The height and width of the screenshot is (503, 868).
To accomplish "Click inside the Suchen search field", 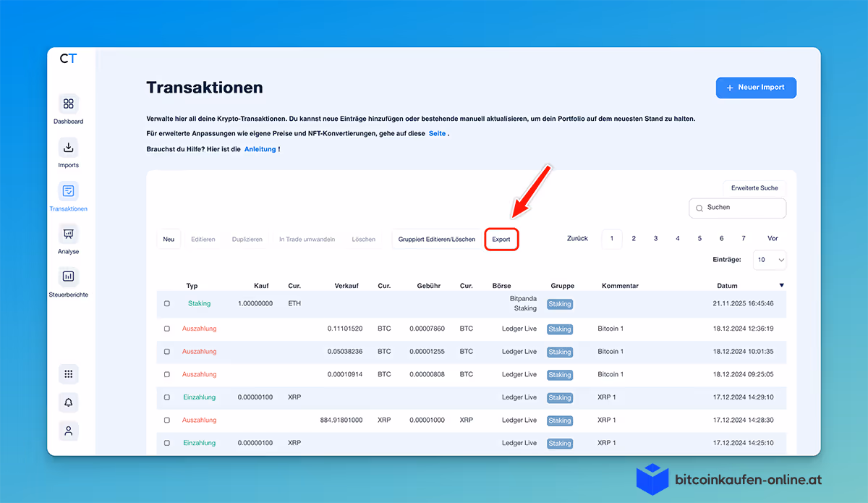I will pyautogui.click(x=737, y=208).
